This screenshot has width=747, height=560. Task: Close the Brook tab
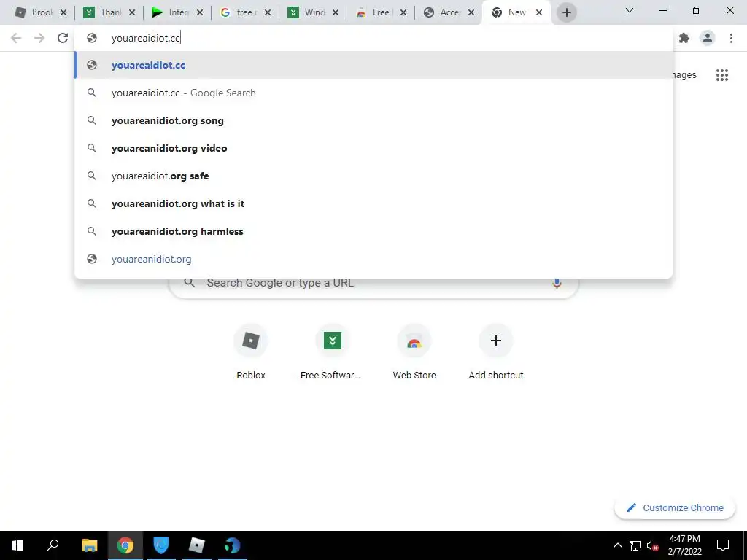pyautogui.click(x=63, y=12)
